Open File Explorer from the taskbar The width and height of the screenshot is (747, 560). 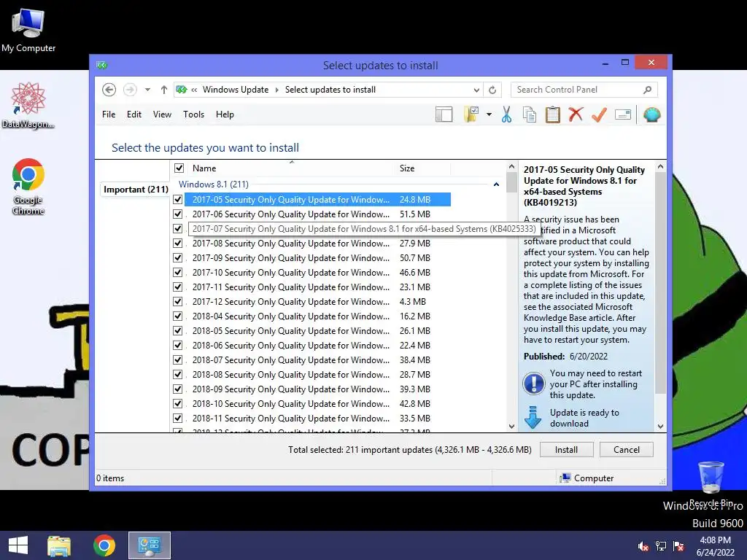click(59, 545)
